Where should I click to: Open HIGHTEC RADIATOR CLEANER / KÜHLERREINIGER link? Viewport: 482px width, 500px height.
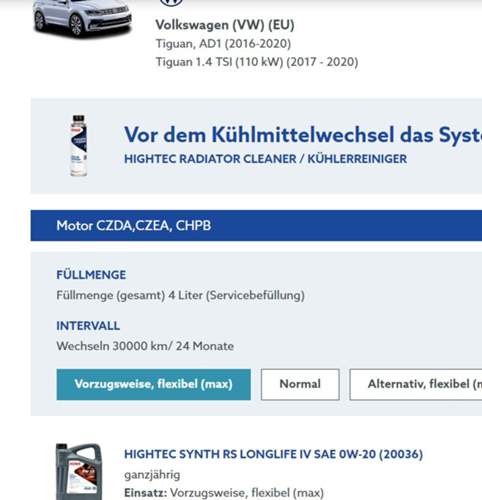[265, 159]
